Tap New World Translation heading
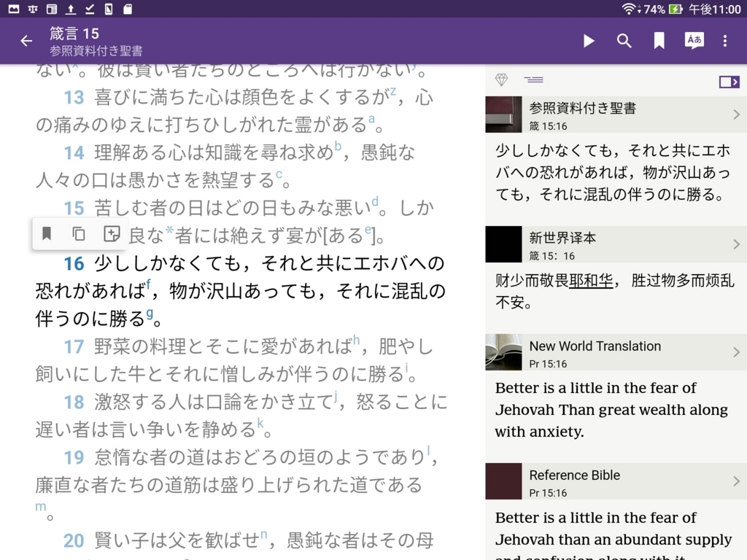747x560 pixels. (x=595, y=346)
